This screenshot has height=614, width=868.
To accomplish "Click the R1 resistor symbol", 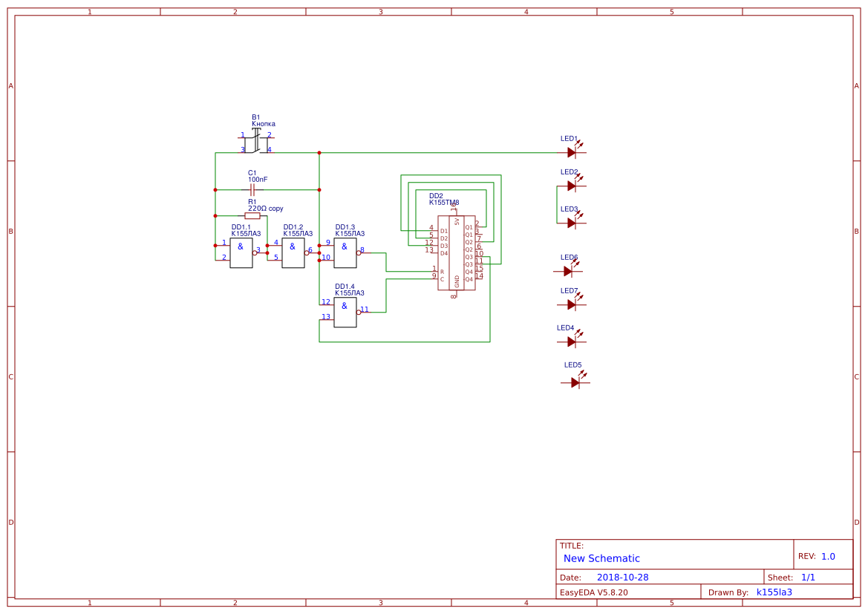I will point(252,216).
